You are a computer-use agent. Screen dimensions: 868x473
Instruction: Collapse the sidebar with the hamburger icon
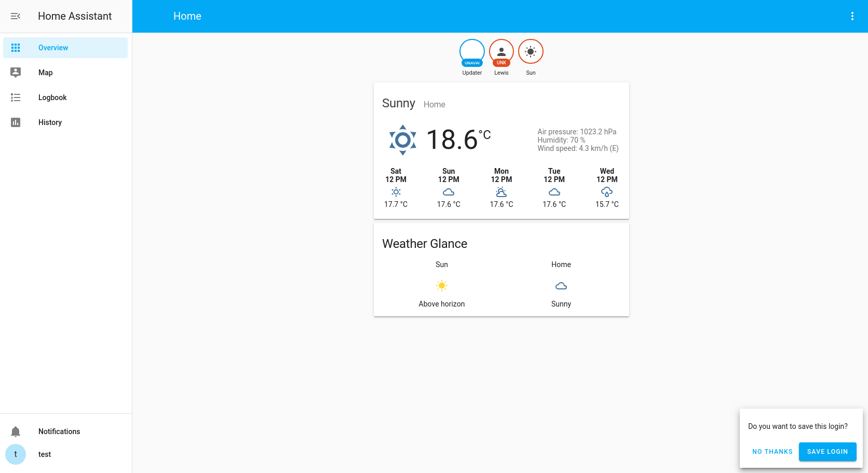click(16, 16)
